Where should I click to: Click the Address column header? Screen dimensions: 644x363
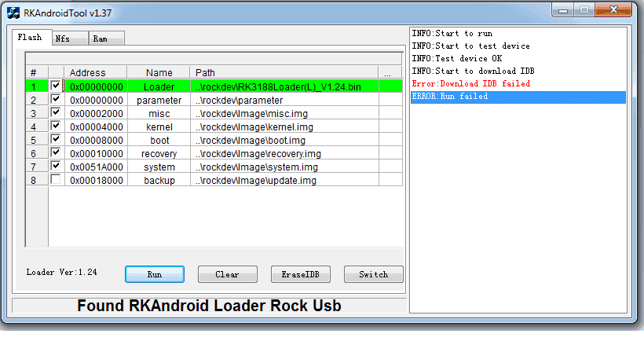point(96,72)
